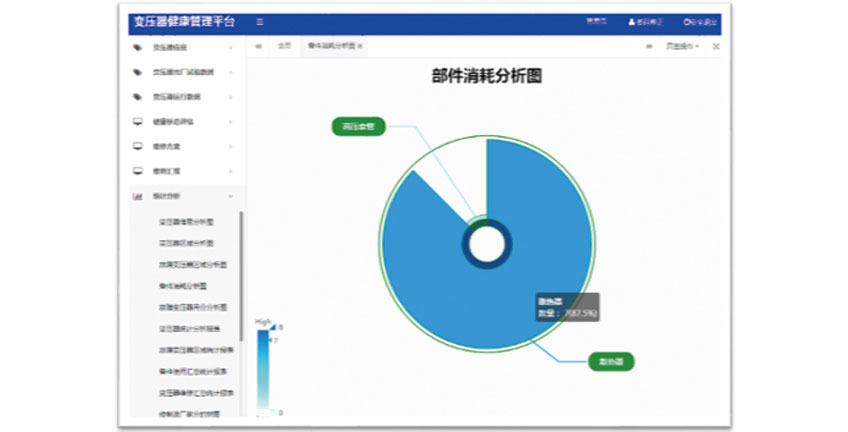Viewport: 848px width, 432px height.
Task: Click the tag icon of the first sidebar item
Action: coord(137,47)
